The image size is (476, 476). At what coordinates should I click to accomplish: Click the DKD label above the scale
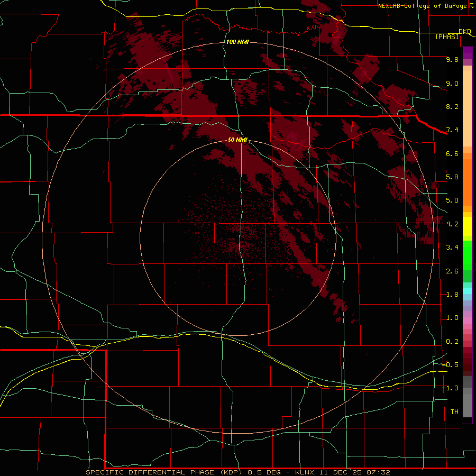465,31
